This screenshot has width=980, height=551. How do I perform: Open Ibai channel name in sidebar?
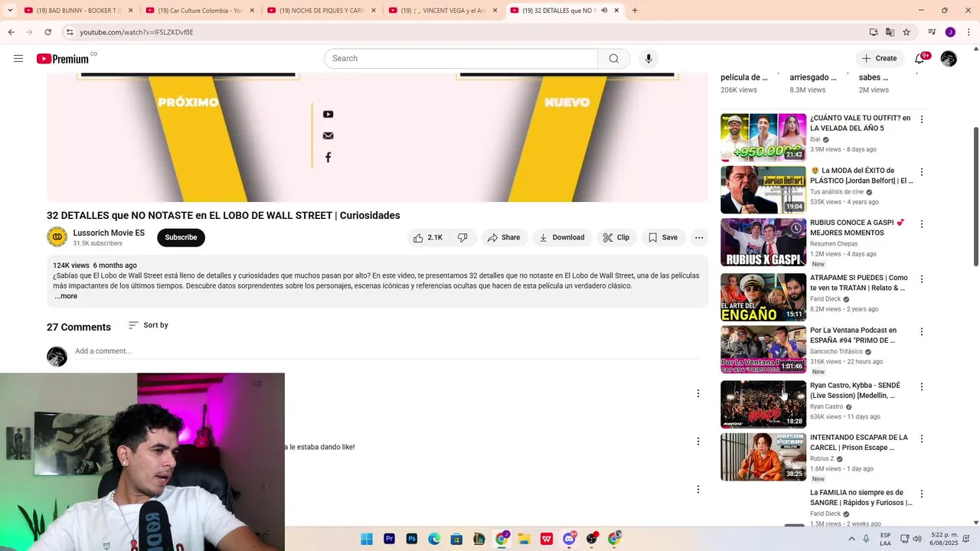[x=815, y=139]
